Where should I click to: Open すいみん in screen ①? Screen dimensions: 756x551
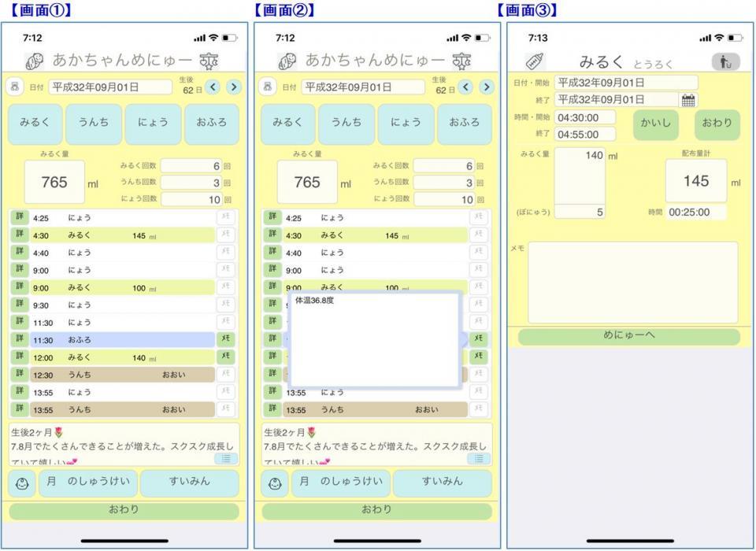tap(190, 483)
